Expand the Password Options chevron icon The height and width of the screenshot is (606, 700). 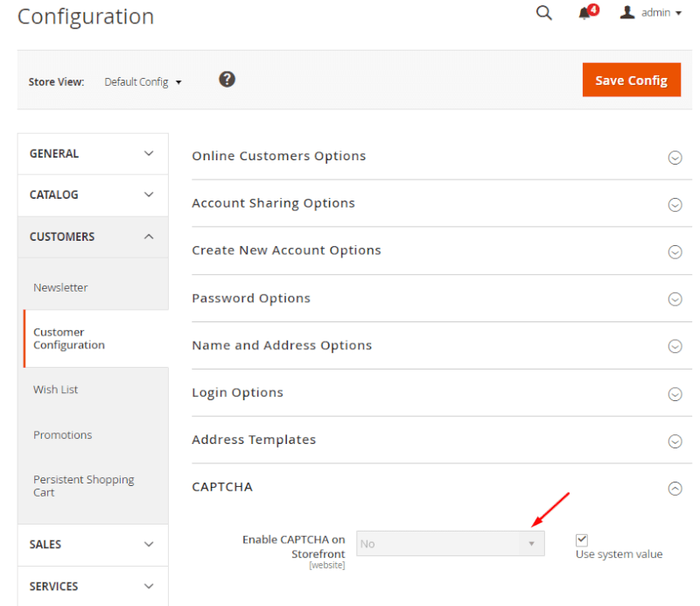click(675, 299)
